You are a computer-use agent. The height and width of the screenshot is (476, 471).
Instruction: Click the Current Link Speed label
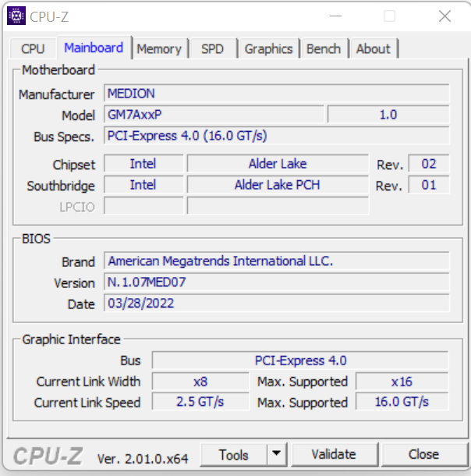87,403
